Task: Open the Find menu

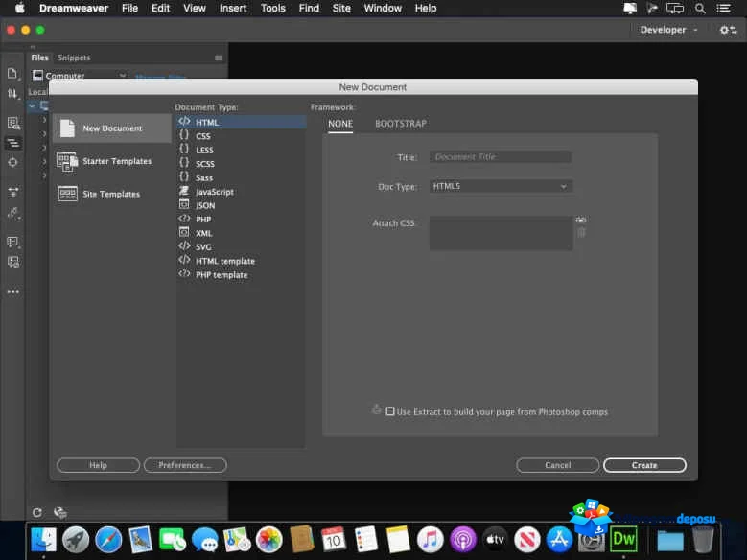Action: (309, 8)
